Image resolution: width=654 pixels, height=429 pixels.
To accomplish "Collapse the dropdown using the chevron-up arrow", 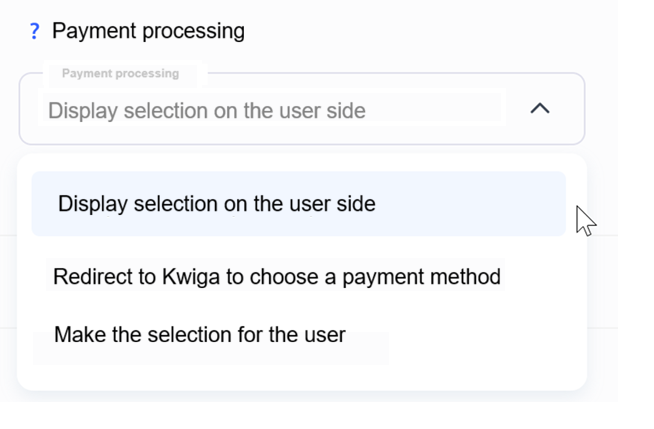I will coord(539,108).
